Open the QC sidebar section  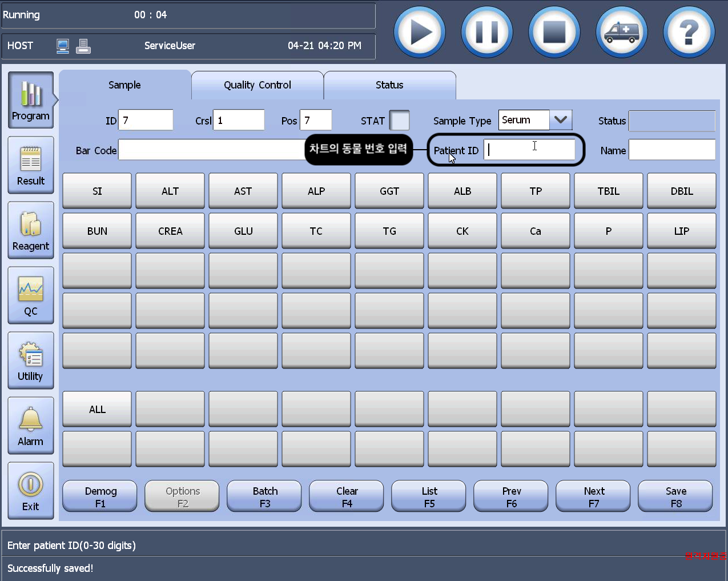pos(31,295)
